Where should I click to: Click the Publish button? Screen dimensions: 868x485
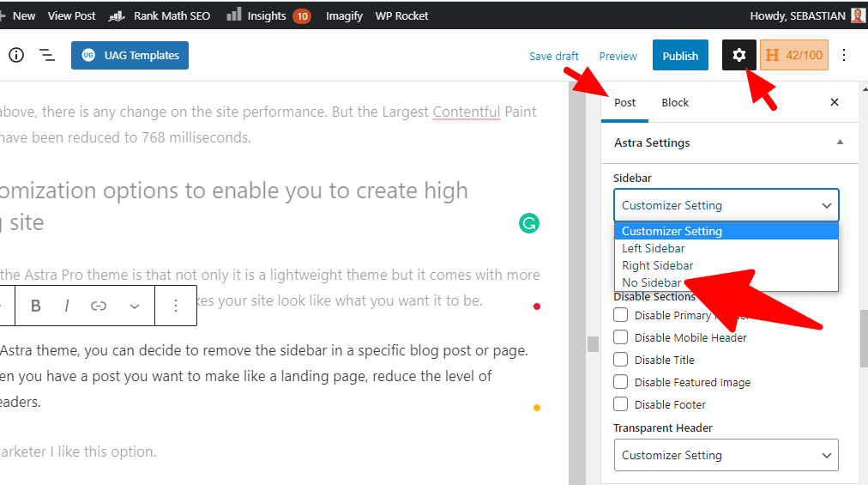680,56
